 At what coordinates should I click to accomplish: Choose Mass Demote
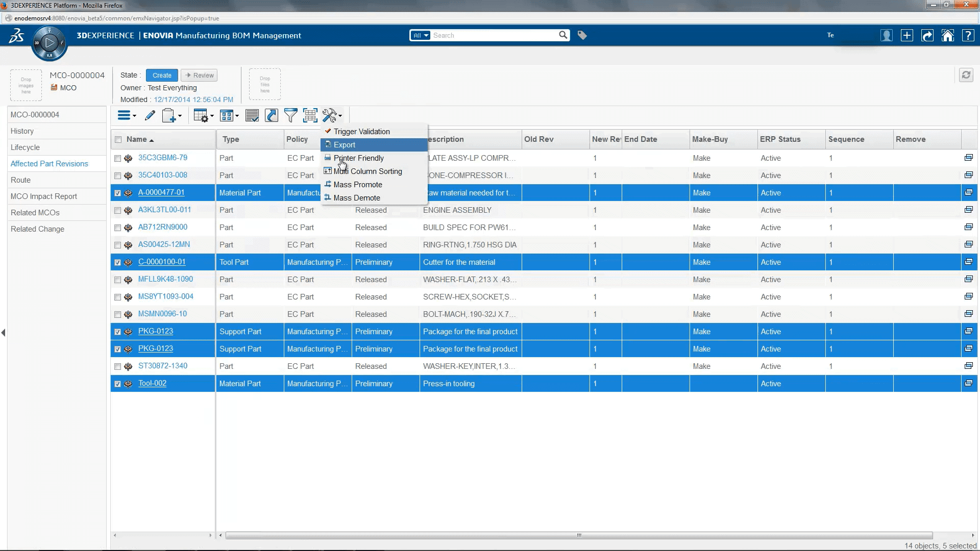(x=374, y=198)
